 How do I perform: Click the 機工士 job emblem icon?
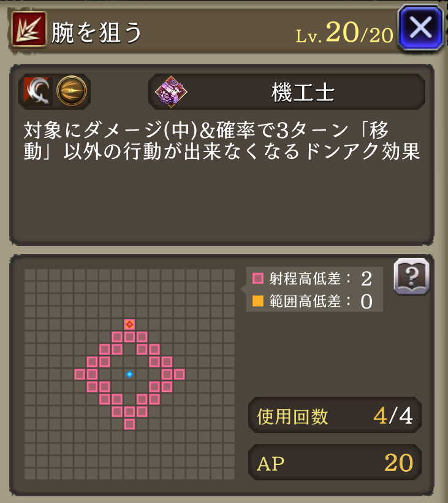[171, 92]
